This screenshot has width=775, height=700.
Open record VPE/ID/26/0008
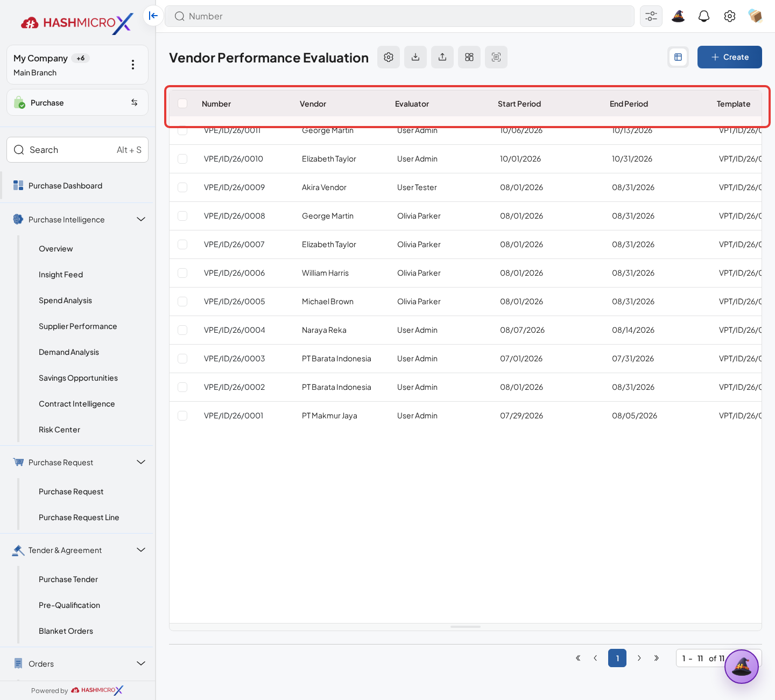coord(235,216)
